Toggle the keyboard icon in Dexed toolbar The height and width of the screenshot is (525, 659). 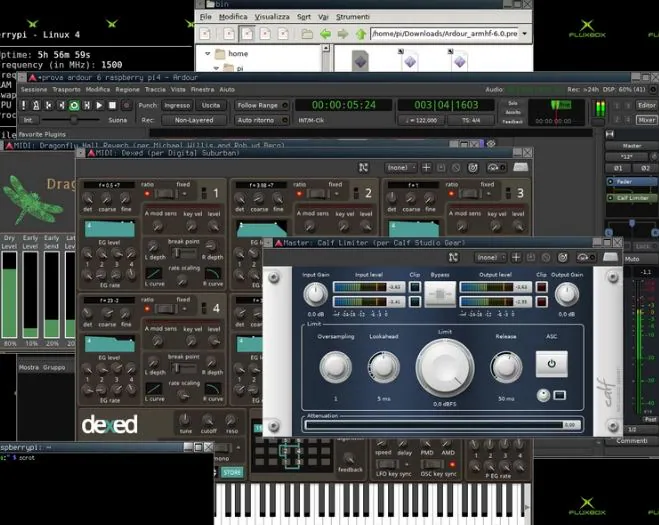[x=520, y=168]
